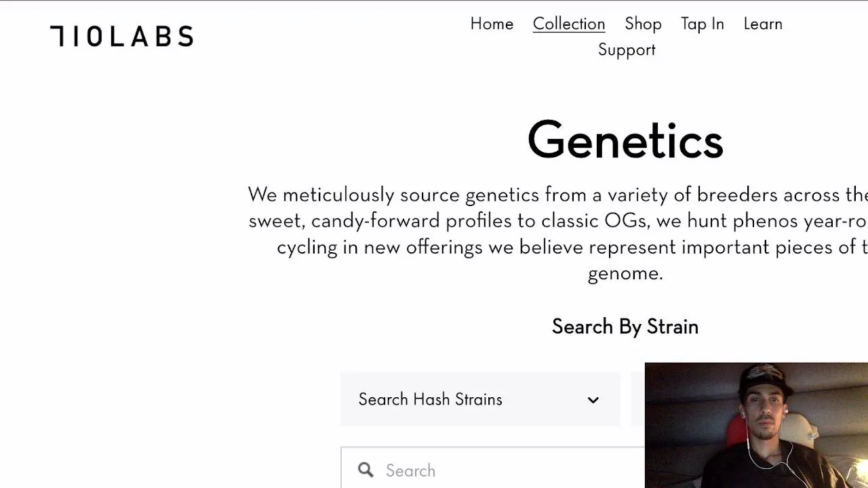Go to the Home page
The height and width of the screenshot is (488, 868).
click(492, 24)
